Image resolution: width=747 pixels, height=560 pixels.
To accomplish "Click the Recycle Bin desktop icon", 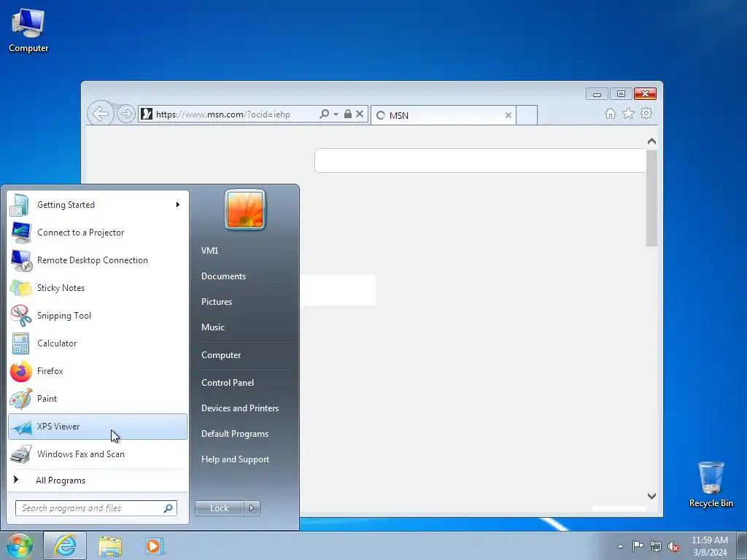I will [x=711, y=484].
